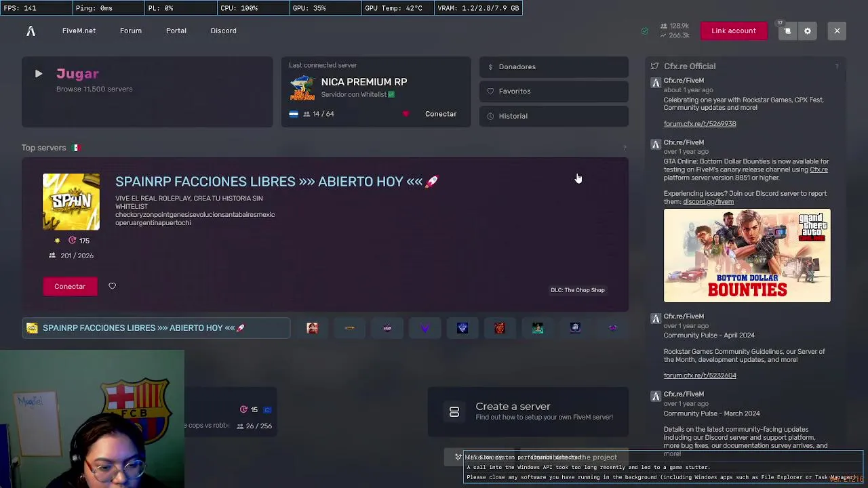
Task: Click the Jugar play arrow icon
Action: (x=39, y=74)
